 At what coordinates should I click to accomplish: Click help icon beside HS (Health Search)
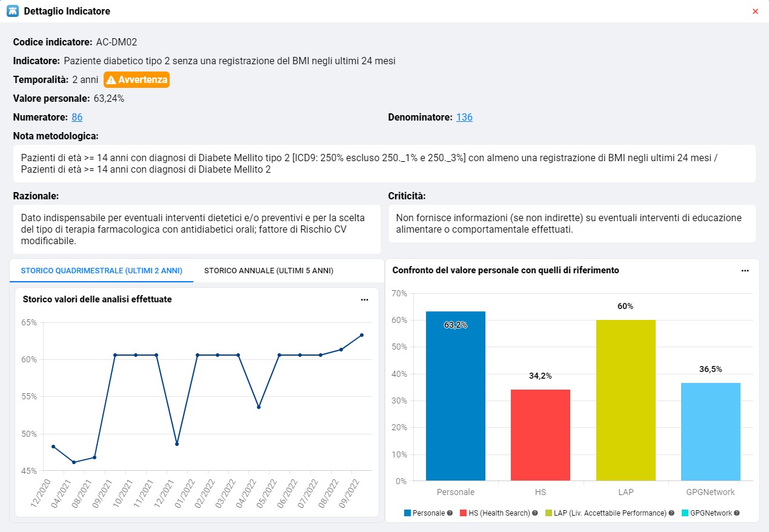[535, 513]
